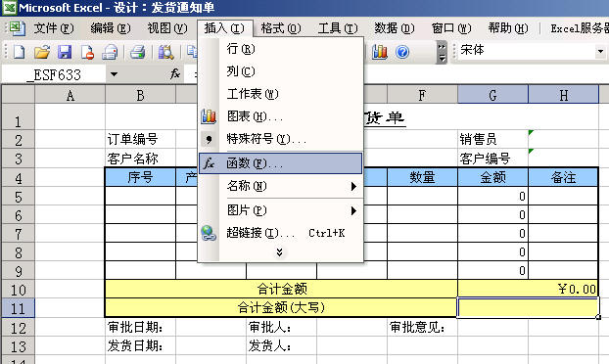Open the 帮助 menu
The image size is (609, 364).
click(508, 28)
